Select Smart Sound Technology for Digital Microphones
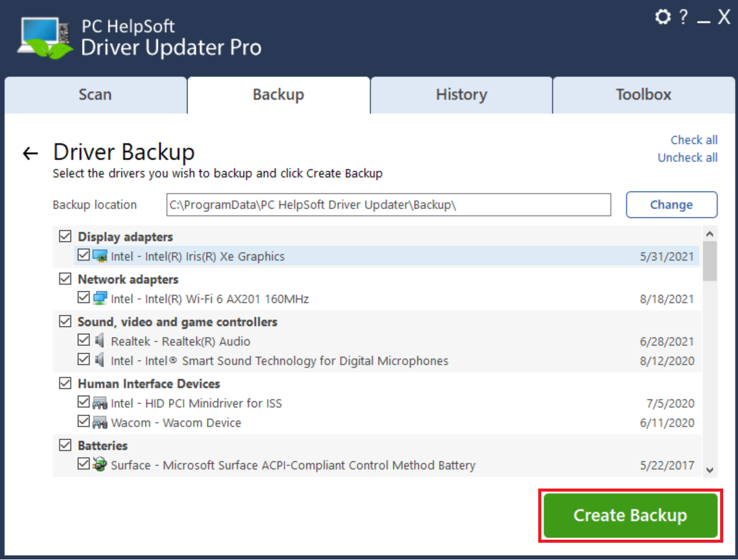The height and width of the screenshot is (560, 738). click(279, 361)
